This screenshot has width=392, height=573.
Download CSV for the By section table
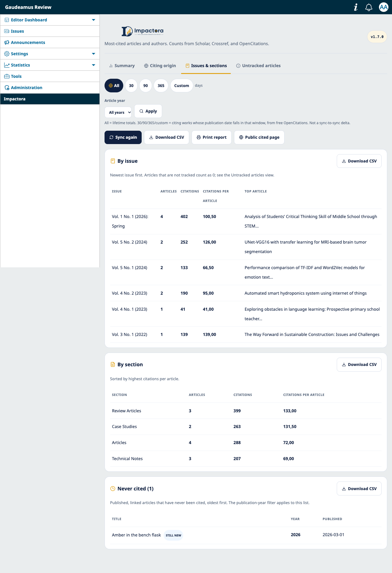click(x=359, y=364)
